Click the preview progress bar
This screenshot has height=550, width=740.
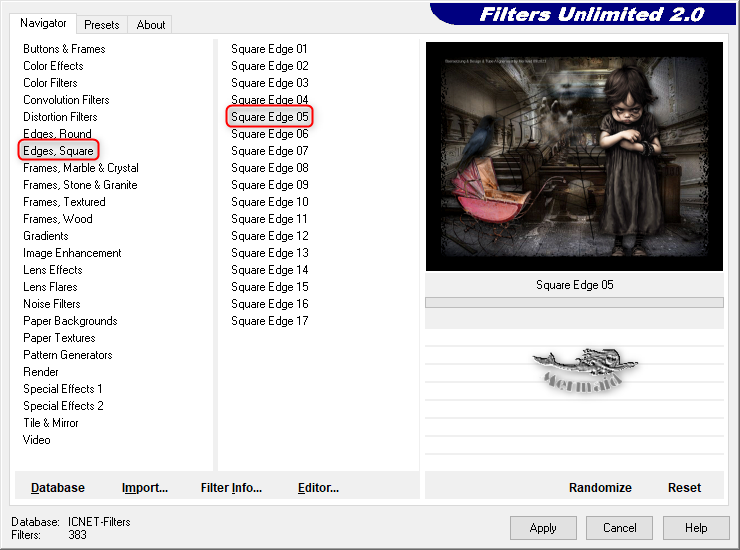tap(574, 303)
